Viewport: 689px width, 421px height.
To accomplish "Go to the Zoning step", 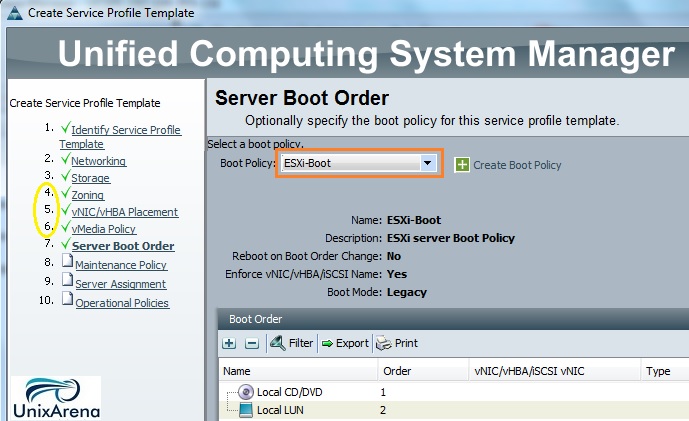I will click(88, 195).
